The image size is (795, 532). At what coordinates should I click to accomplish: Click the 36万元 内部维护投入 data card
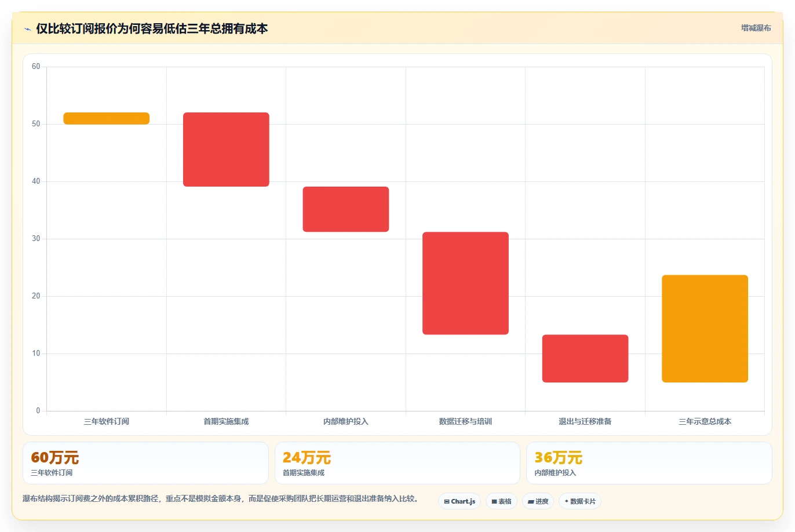click(649, 463)
